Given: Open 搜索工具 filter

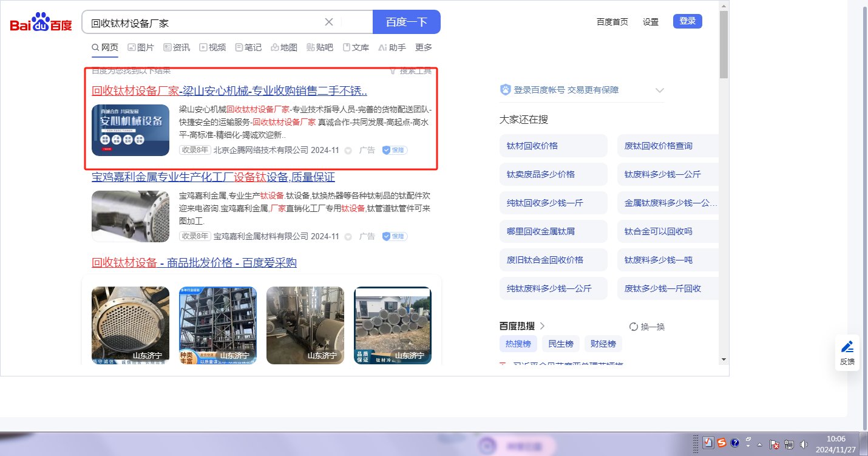Looking at the screenshot, I should [x=410, y=71].
